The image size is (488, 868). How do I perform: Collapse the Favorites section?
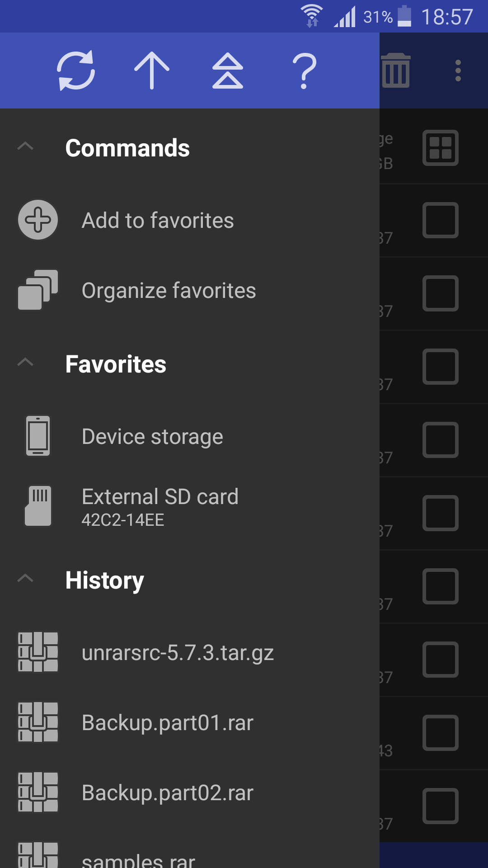click(25, 362)
